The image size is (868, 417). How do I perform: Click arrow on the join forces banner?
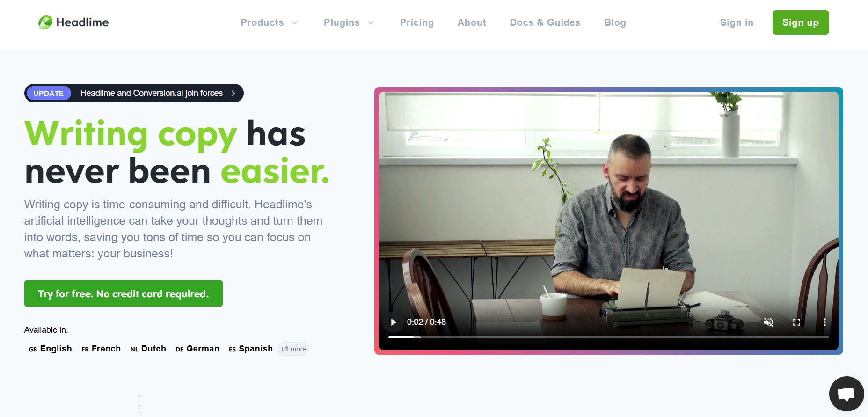(x=233, y=93)
